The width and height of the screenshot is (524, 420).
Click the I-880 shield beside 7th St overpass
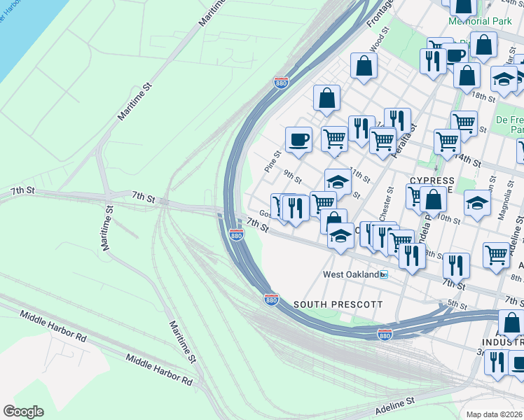point(236,234)
